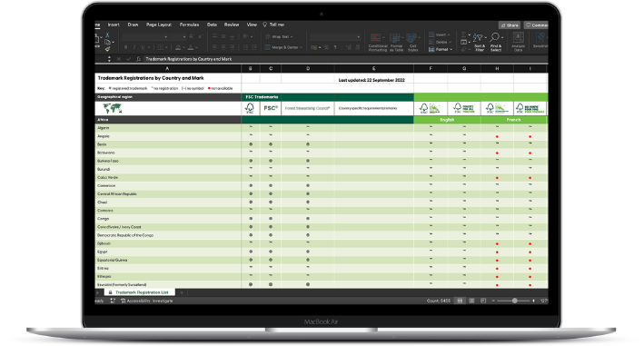Click the Cut scissors icon
The image size is (644, 346).
pos(107,35)
